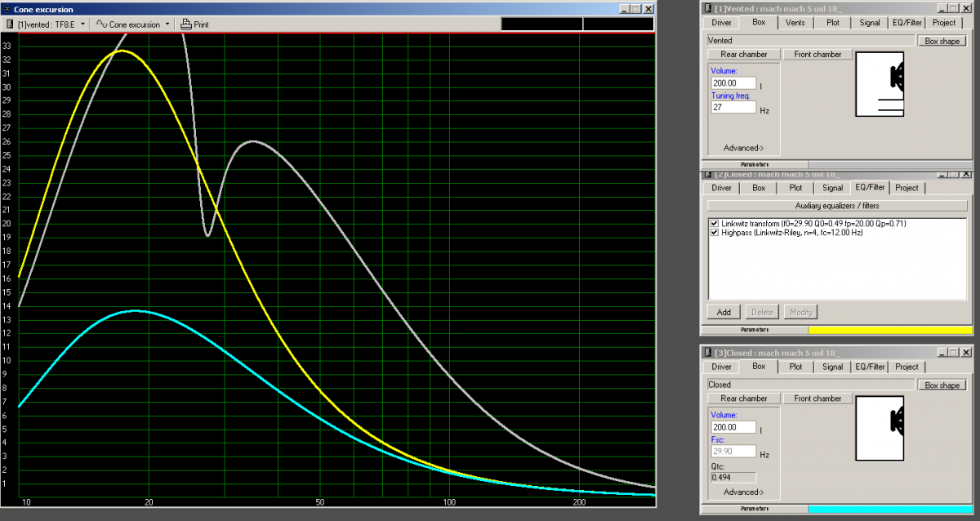
Task: Open the Driver tab in the [2]Closed window
Action: pyautogui.click(x=721, y=188)
